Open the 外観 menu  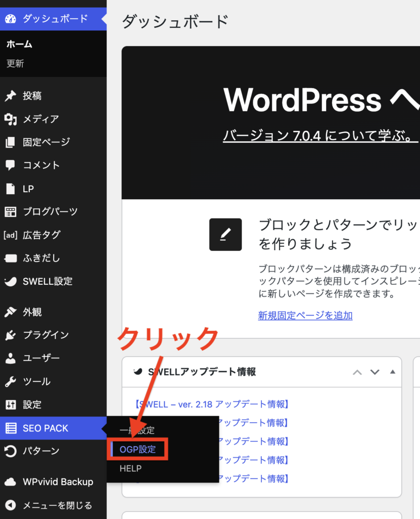53,312
